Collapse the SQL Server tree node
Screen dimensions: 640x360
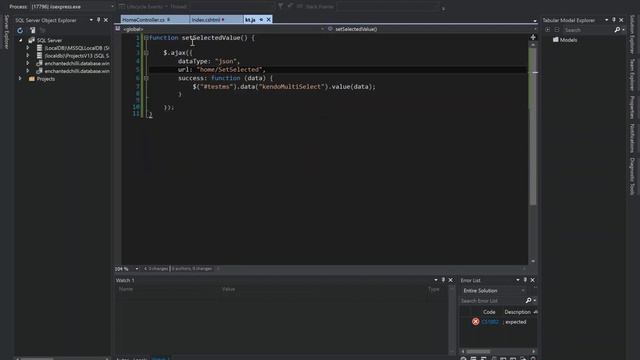pyautogui.click(x=20, y=40)
